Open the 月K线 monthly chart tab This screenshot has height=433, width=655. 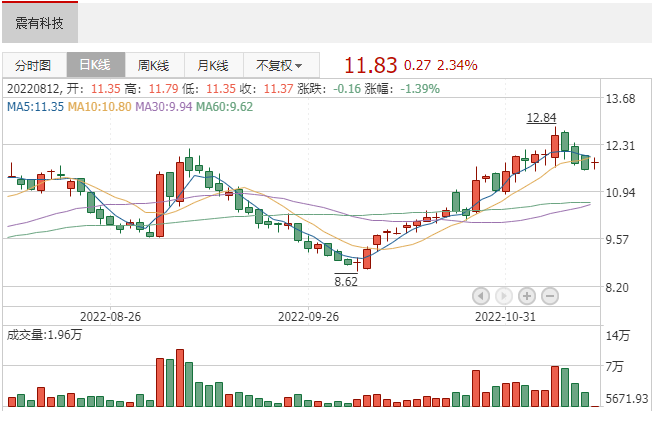pos(213,65)
